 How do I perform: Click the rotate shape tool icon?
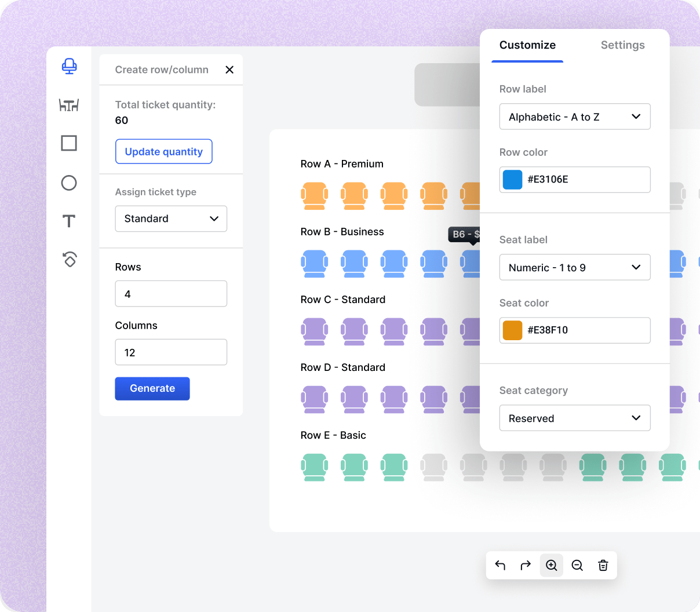tap(70, 259)
